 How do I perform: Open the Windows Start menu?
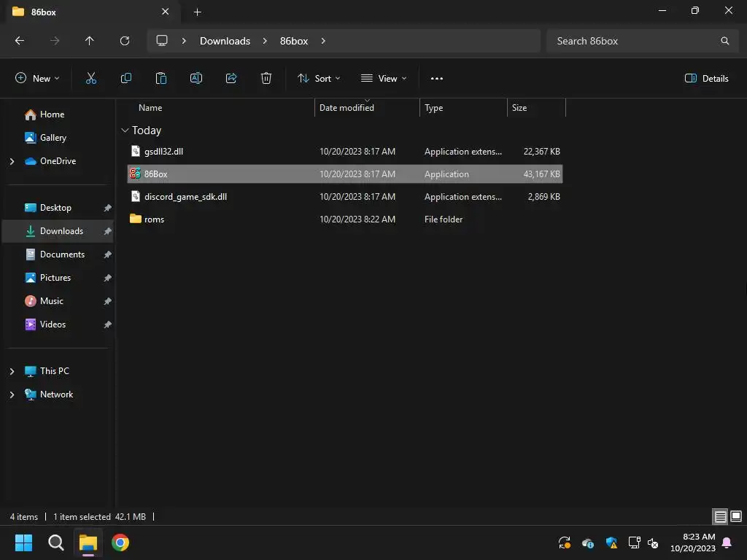point(23,542)
